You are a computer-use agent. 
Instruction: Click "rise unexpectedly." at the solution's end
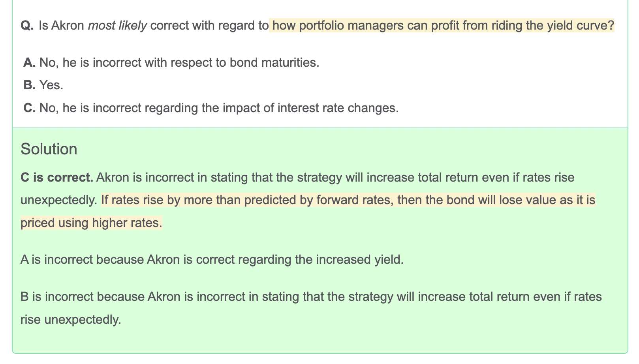[x=71, y=319]
